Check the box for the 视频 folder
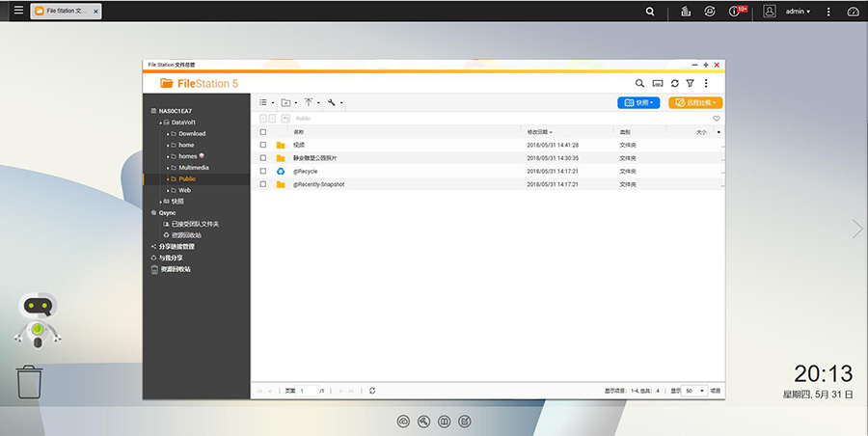868x436 pixels. pos(263,145)
